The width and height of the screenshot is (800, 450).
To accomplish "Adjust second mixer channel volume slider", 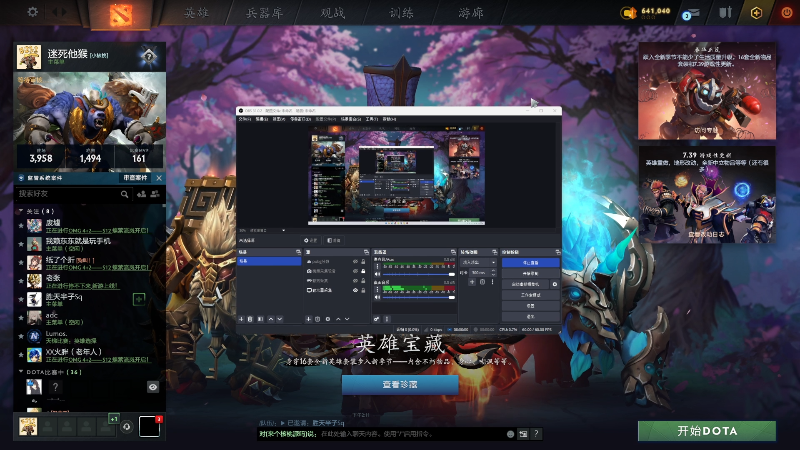I will tap(418, 297).
